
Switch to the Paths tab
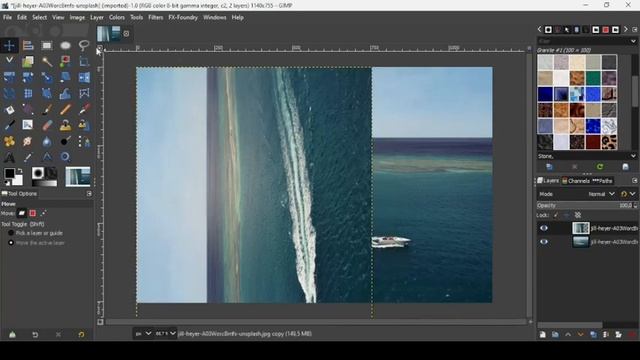tap(602, 181)
